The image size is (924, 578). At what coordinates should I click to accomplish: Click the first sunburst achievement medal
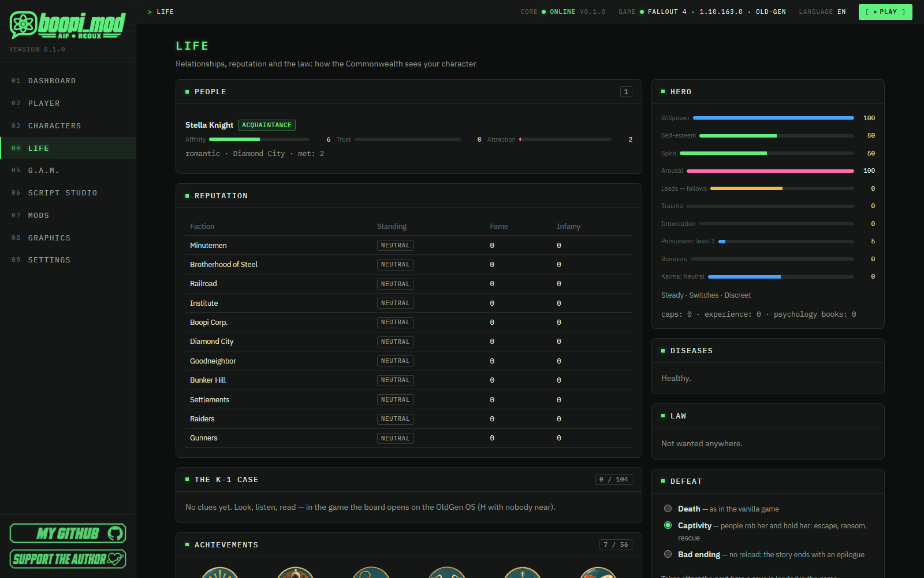coord(220,572)
